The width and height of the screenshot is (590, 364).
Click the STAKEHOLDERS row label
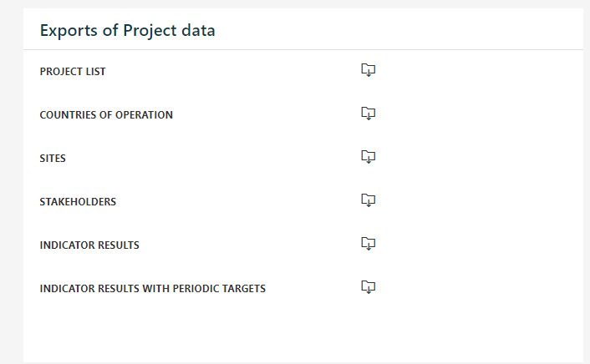[78, 201]
